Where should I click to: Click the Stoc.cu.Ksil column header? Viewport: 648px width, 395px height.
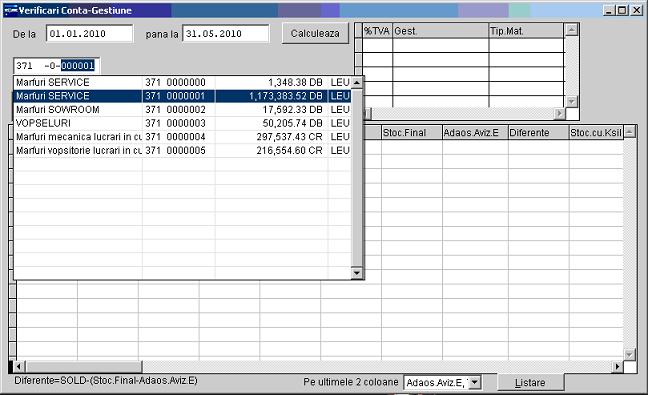tap(596, 133)
